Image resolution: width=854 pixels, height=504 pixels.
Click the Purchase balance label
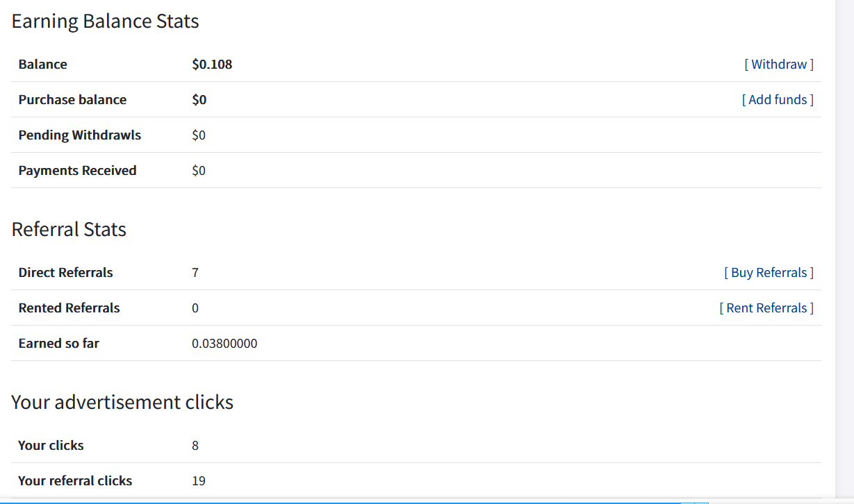(x=72, y=100)
